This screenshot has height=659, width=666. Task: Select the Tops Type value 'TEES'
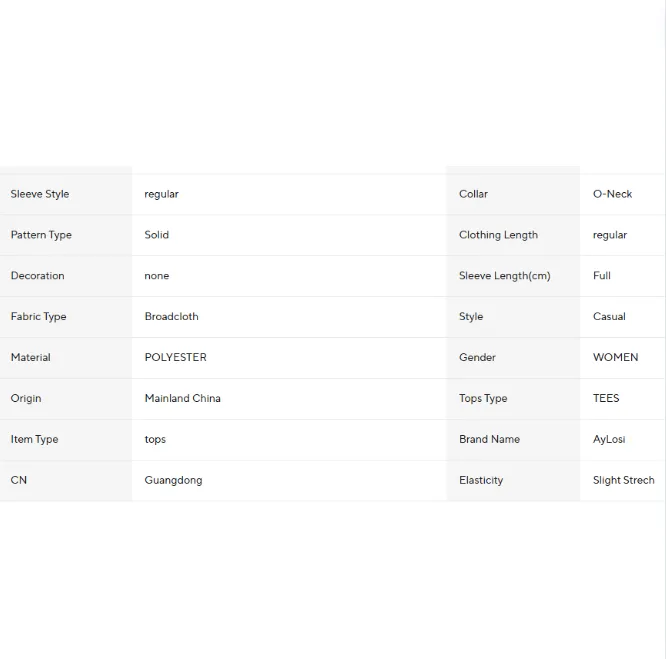(x=606, y=398)
